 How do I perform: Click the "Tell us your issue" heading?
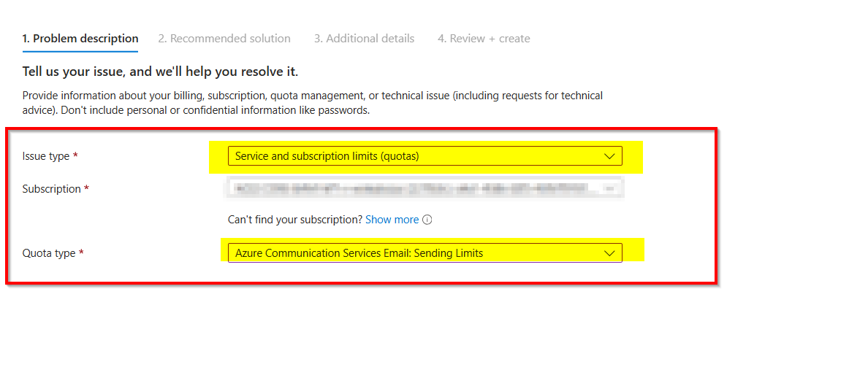[160, 72]
